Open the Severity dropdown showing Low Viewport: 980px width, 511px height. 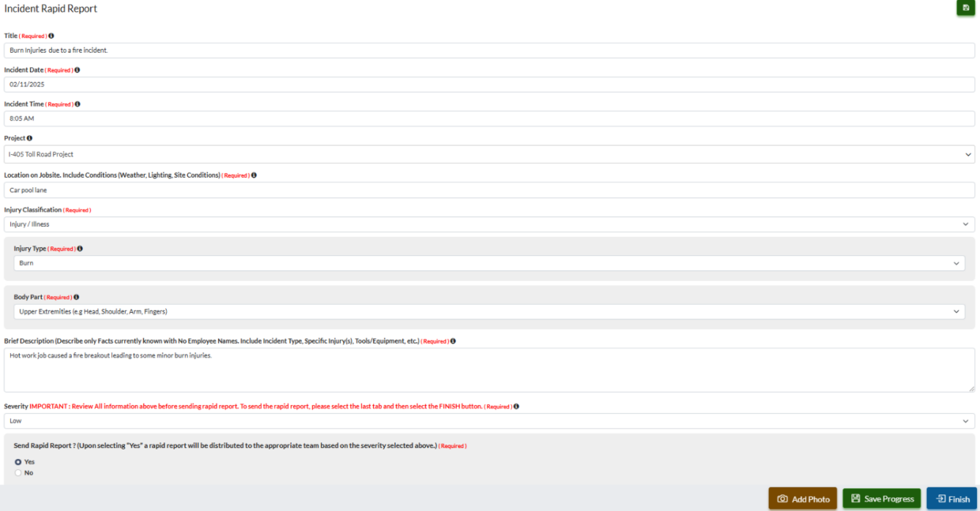489,421
